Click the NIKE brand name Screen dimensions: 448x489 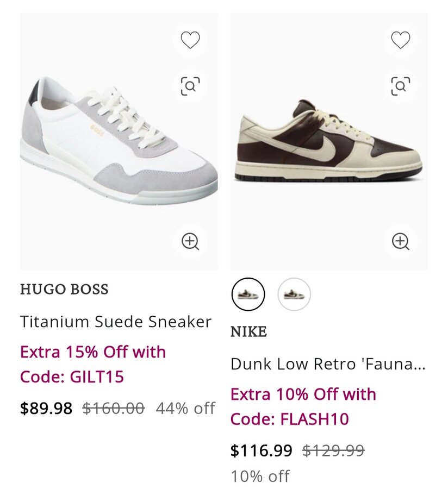point(248,331)
